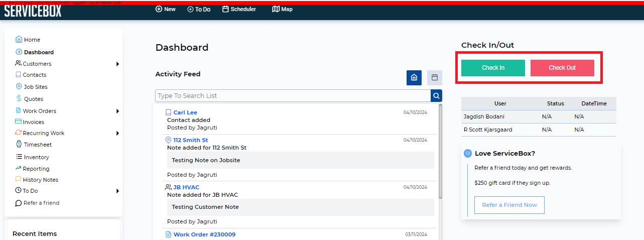Screen dimensions: 644x240
Task: Click the Timesheet watch icon
Action: click(19, 144)
